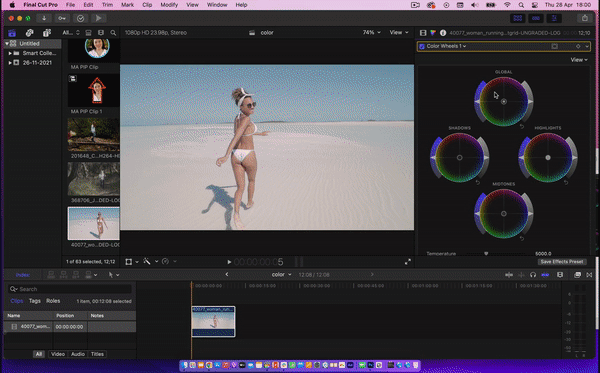Viewport: 600px width, 373px height.
Task: Open the select tool arrow dropdown
Action: point(114,275)
